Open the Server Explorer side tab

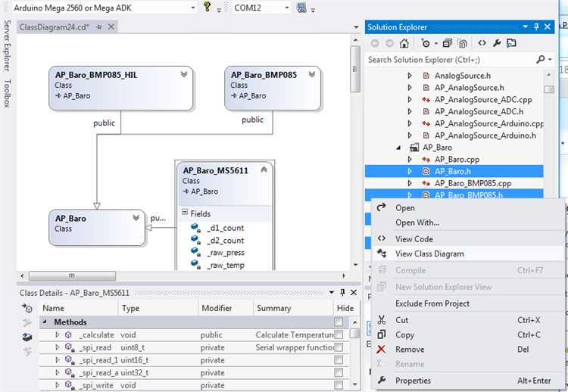[7, 45]
